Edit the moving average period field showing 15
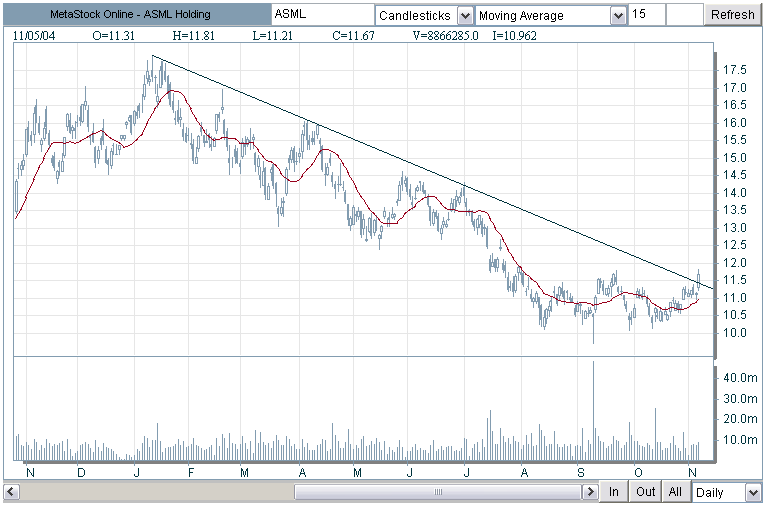 point(647,15)
